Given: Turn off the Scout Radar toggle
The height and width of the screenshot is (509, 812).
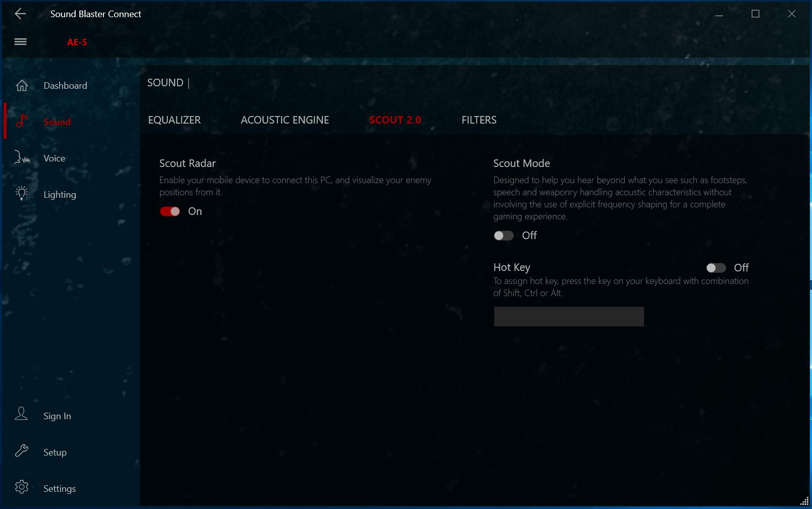Looking at the screenshot, I should pos(170,211).
